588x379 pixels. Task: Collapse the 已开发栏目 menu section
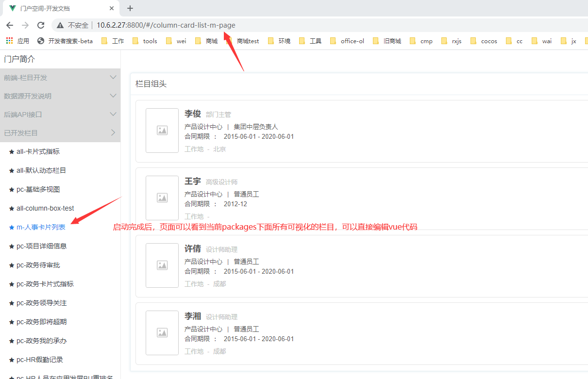point(60,133)
